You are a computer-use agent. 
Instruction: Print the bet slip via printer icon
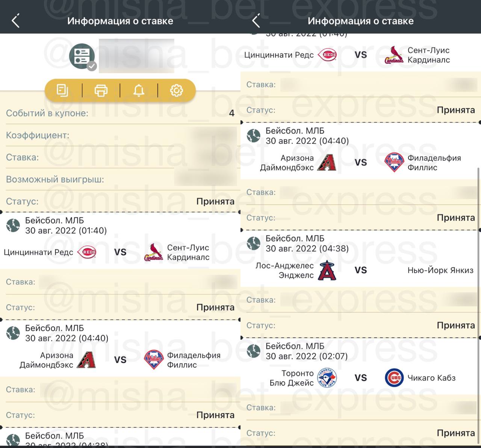(x=101, y=91)
